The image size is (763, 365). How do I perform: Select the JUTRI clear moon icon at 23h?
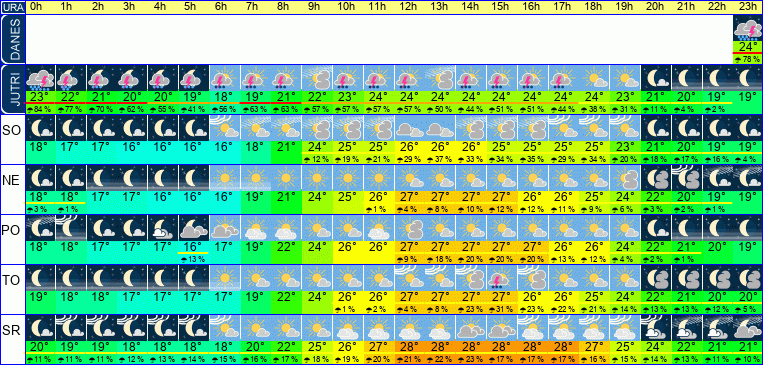pos(748,78)
